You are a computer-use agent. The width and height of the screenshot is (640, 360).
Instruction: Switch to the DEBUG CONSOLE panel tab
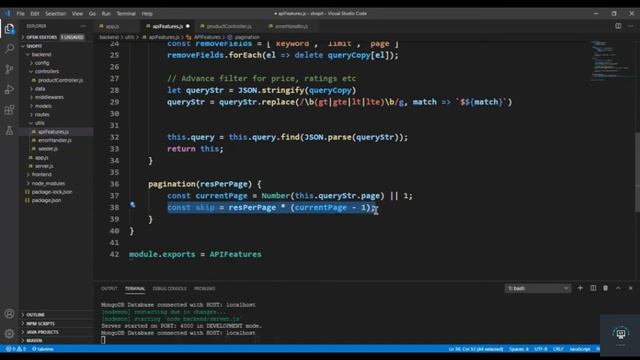169,289
